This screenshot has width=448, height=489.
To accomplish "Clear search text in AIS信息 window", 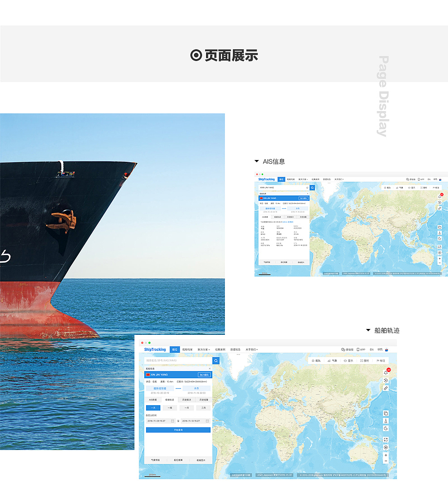I will 307,188.
